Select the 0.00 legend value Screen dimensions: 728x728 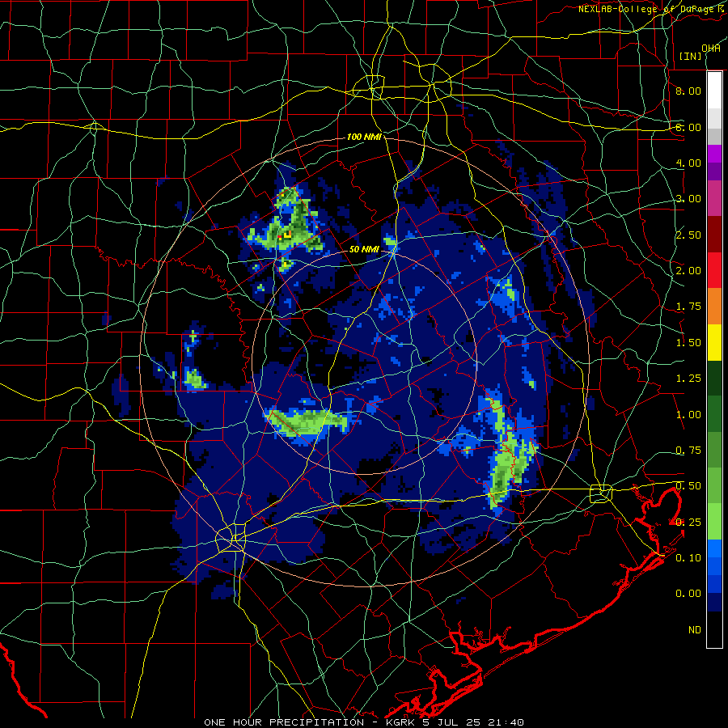688,594
